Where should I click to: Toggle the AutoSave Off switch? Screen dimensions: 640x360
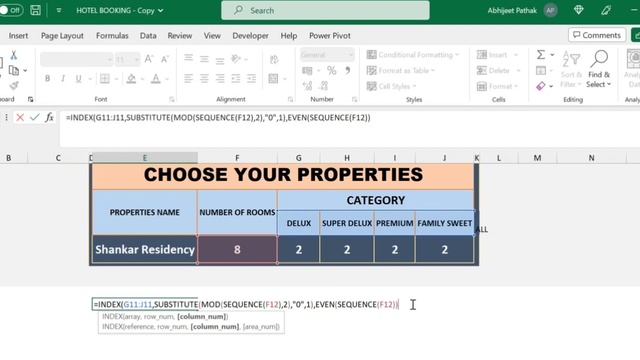coord(11,10)
